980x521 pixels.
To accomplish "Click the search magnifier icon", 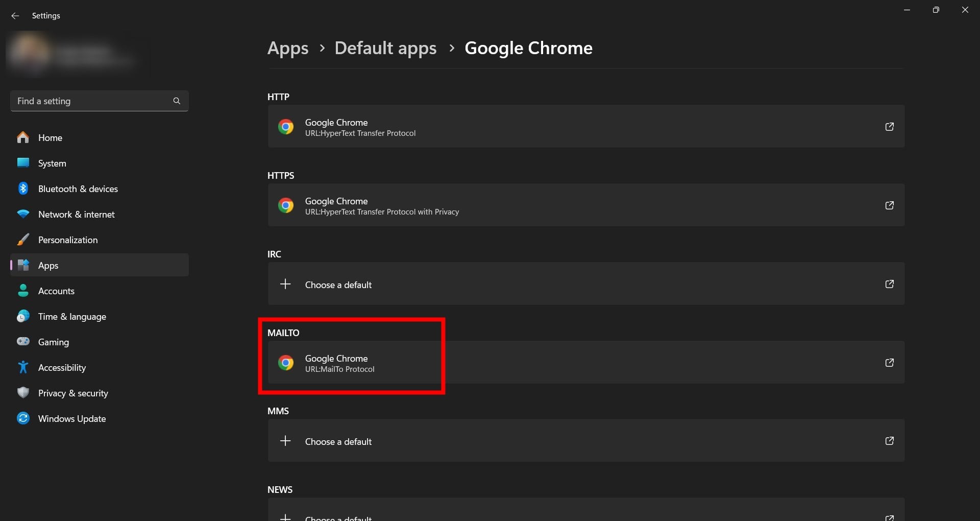I will (177, 101).
